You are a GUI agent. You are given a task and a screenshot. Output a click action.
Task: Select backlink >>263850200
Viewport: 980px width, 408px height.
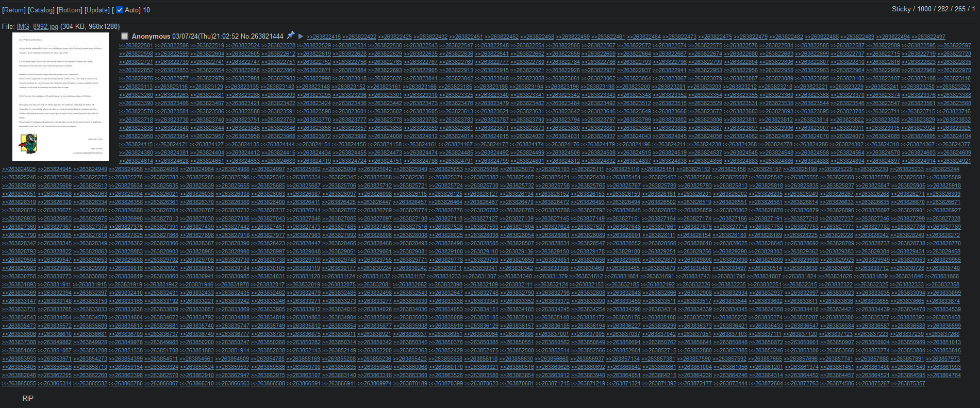(197, 342)
